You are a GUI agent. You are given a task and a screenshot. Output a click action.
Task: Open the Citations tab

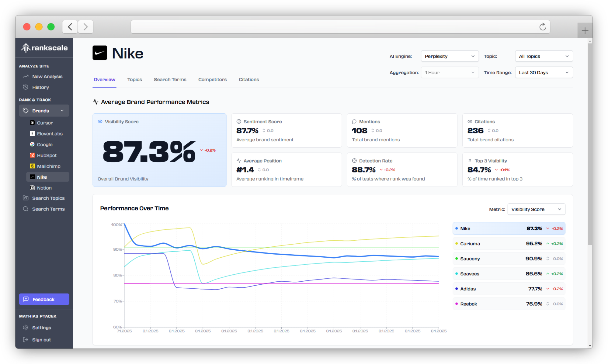pyautogui.click(x=248, y=79)
